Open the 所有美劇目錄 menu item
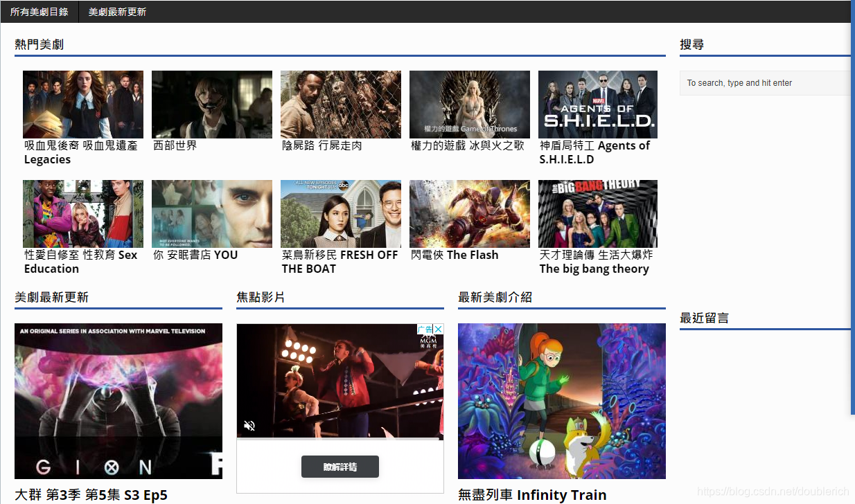 (x=39, y=12)
